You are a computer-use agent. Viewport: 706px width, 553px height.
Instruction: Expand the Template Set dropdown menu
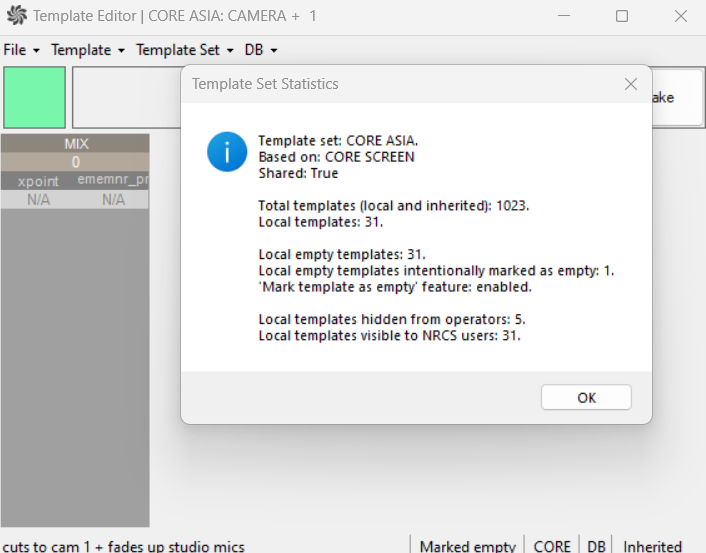[184, 49]
